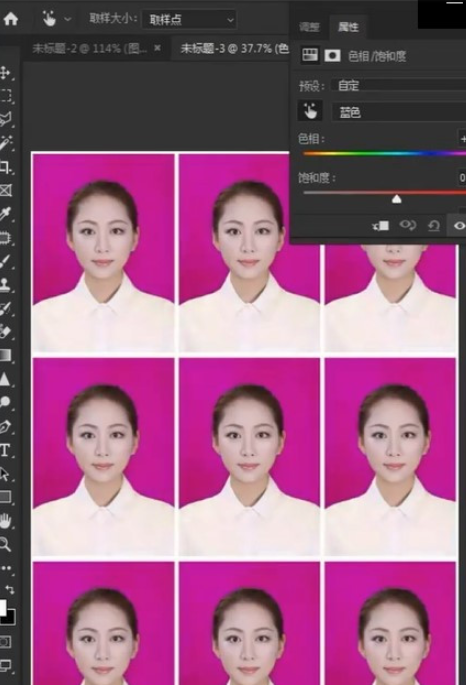466x685 pixels.
Task: Click the rainbow 色相 hue slider track
Action: click(x=384, y=153)
